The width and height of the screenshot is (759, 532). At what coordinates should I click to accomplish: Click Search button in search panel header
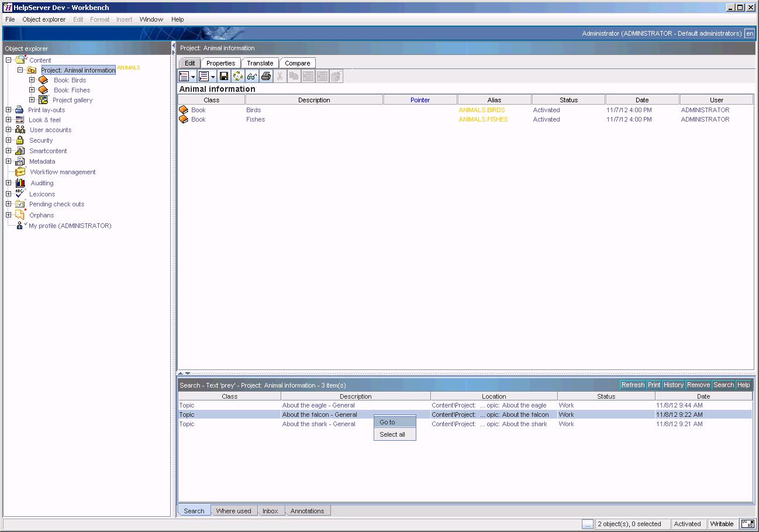[x=723, y=385]
